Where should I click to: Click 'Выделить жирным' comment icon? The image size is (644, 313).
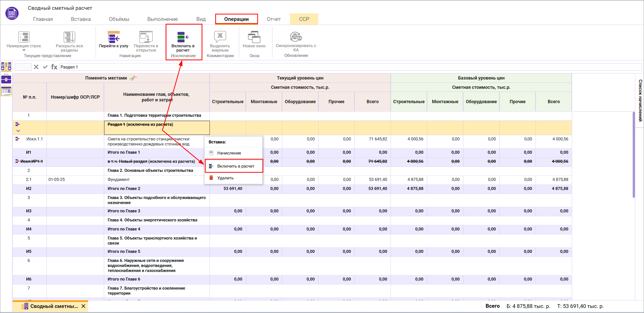(x=220, y=37)
